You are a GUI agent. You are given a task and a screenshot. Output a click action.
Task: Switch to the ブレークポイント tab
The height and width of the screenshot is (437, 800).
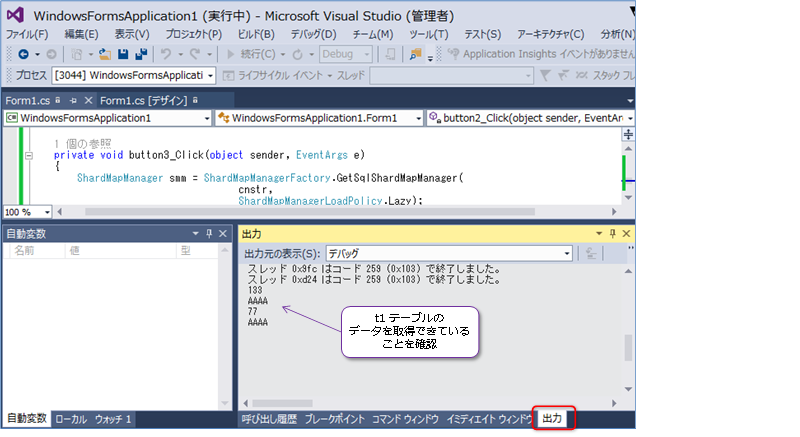pos(335,419)
